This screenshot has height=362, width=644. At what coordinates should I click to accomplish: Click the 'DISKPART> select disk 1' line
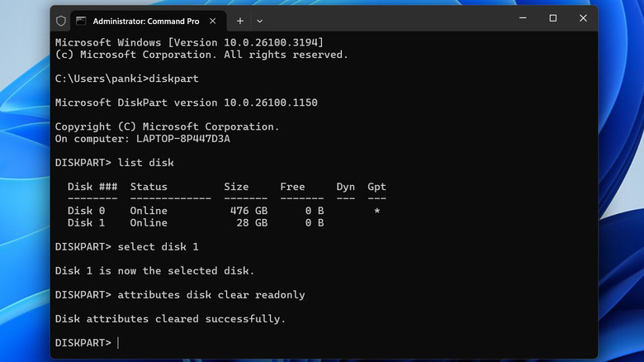tap(127, 247)
